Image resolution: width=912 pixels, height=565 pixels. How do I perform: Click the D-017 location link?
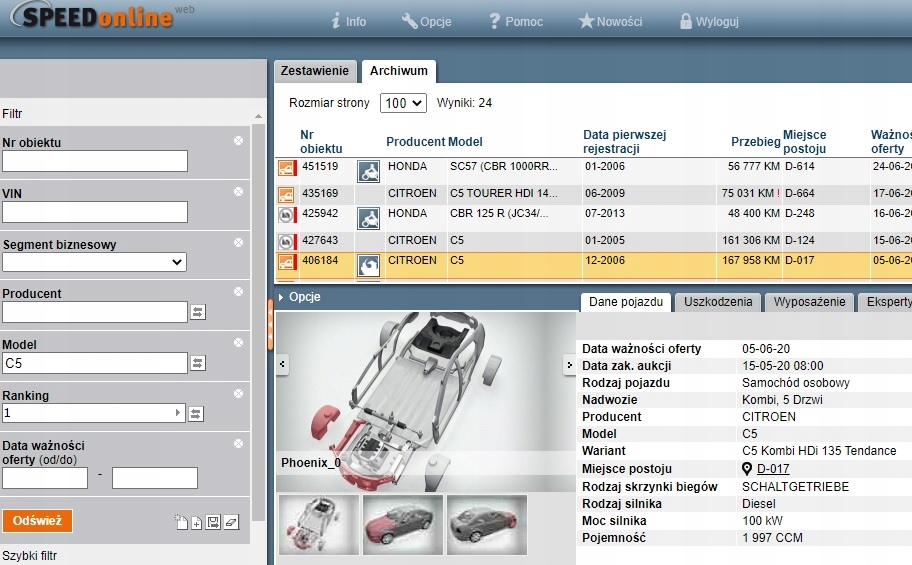coord(773,469)
